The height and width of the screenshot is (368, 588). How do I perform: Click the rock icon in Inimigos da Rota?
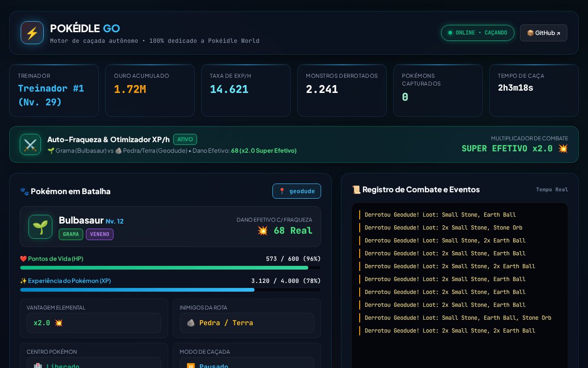pyautogui.click(x=191, y=323)
